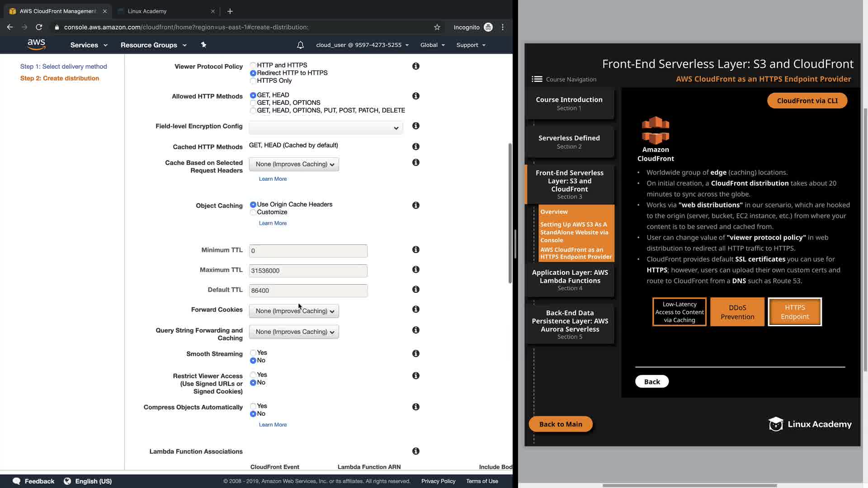The width and height of the screenshot is (868, 488).
Task: Click info icon beside Lambda Function Associations
Action: pos(416,451)
